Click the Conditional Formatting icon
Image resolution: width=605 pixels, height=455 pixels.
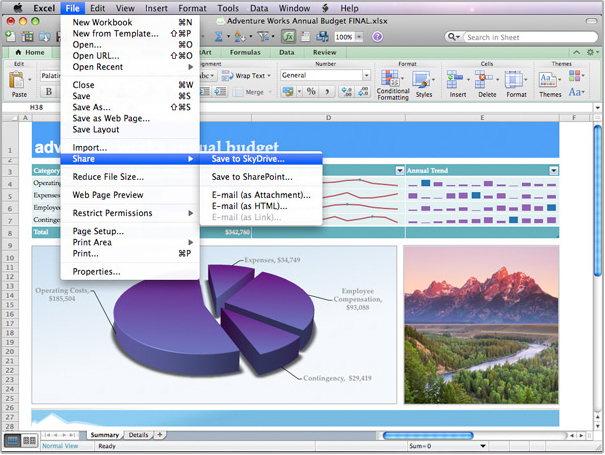pyautogui.click(x=392, y=79)
